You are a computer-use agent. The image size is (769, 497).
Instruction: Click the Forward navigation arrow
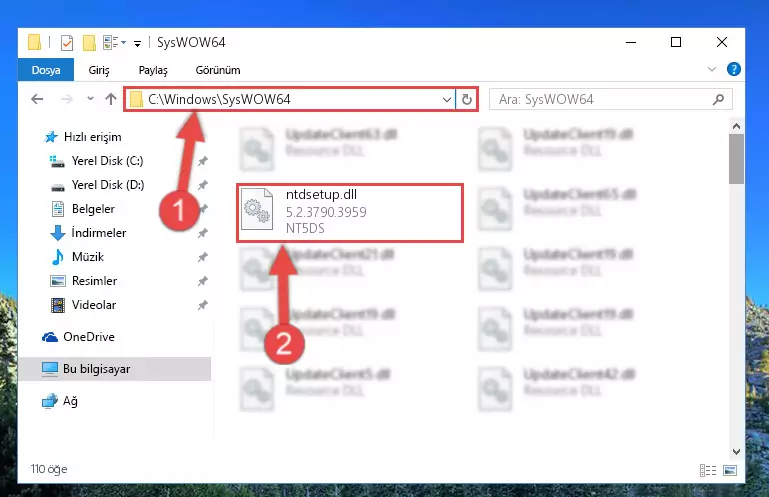tap(66, 100)
